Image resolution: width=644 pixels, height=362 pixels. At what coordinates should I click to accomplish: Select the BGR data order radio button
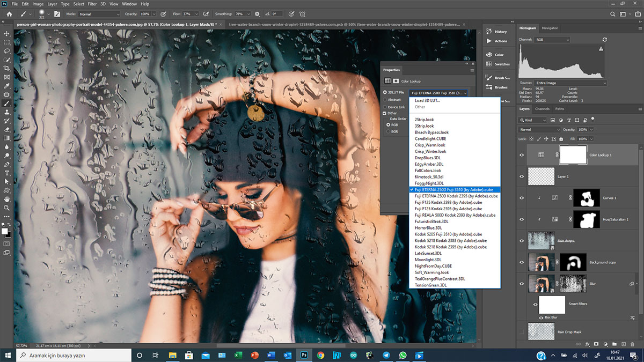coord(388,131)
